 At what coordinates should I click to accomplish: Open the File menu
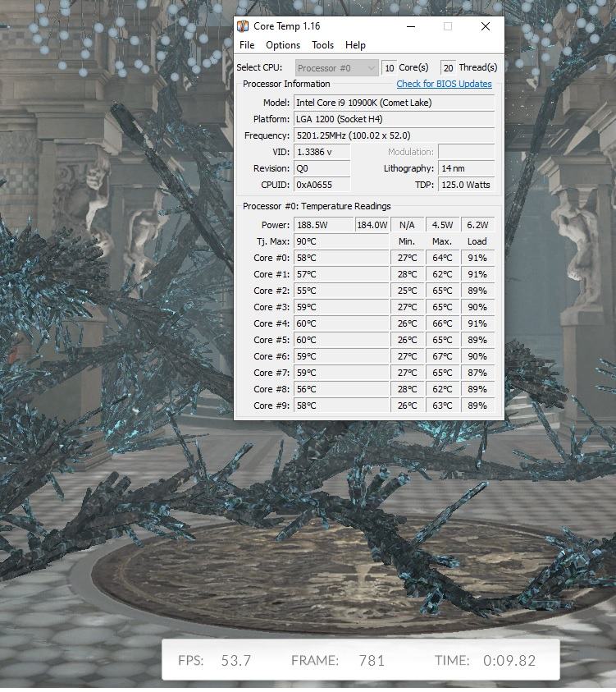(x=247, y=45)
